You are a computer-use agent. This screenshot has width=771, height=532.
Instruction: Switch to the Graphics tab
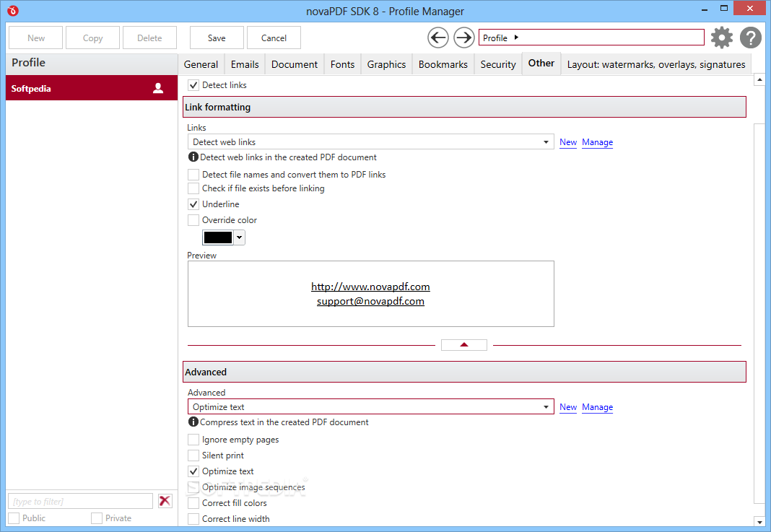tap(386, 64)
